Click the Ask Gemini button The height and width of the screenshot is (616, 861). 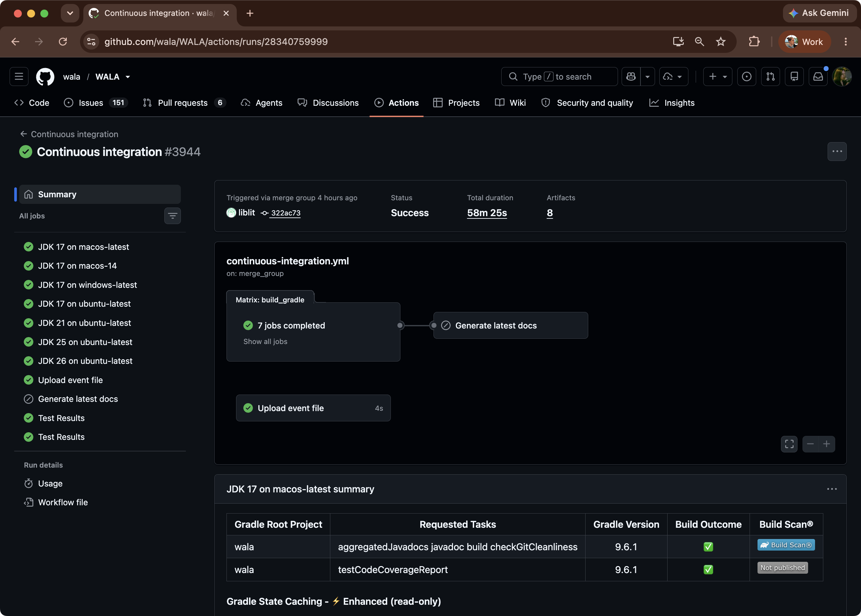820,13
